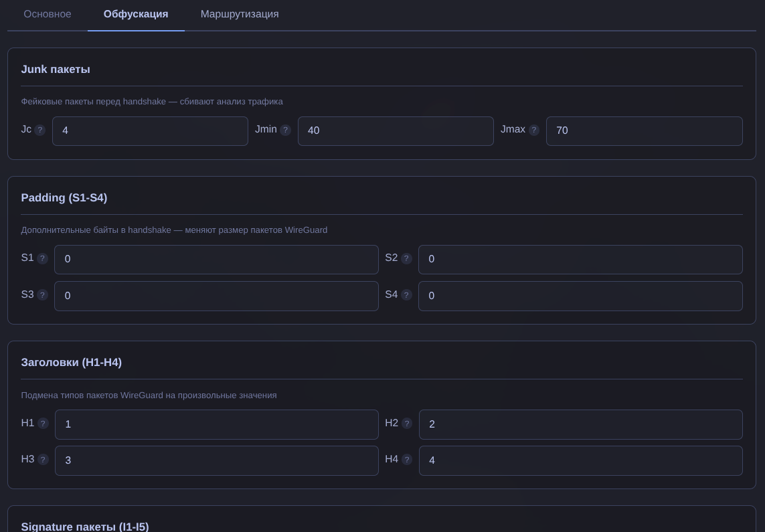Viewport: 765px width, 532px height.
Task: Focus the Jc input field
Action: coord(150,131)
